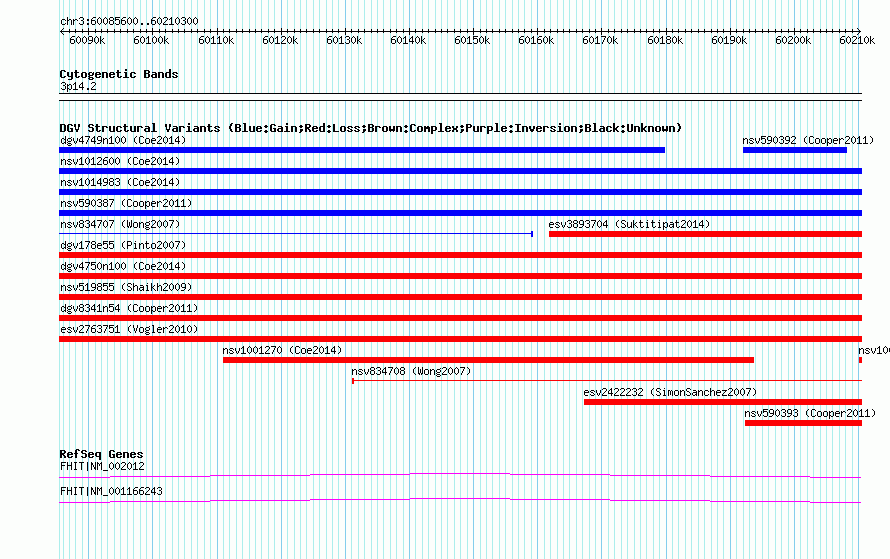Click the nsv1001270 (Coe2014) label
This screenshot has width=890, height=559.
(x=282, y=350)
